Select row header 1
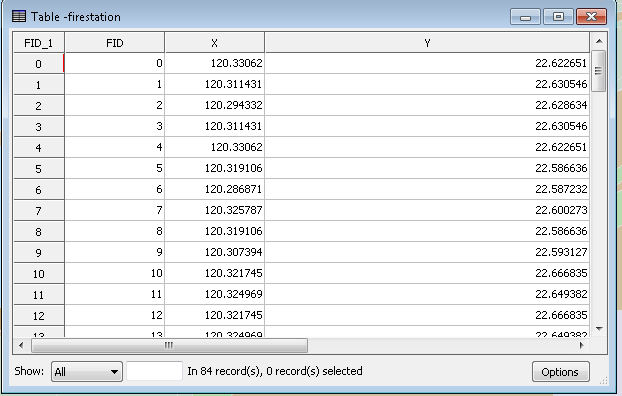Screen dimensions: 622x396 (x=38, y=85)
